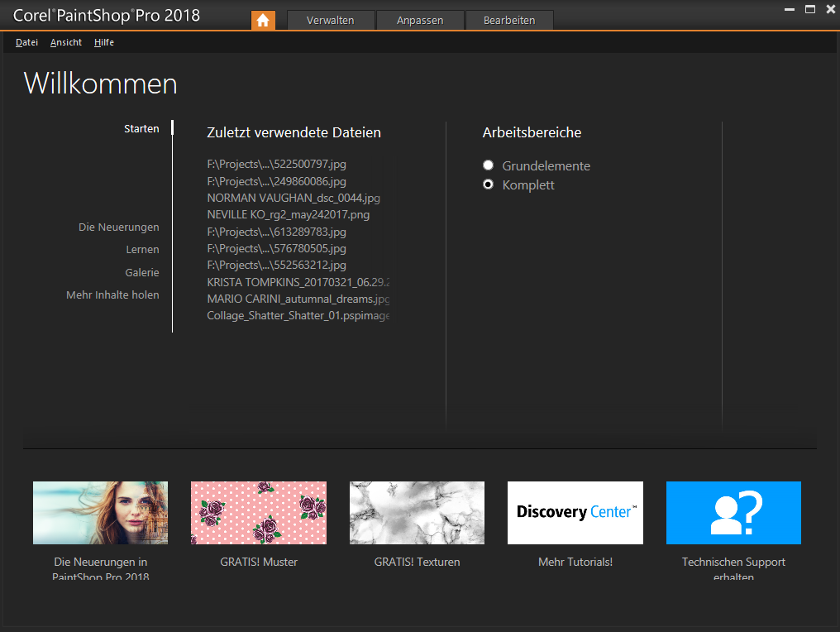Open the Home welcome tab icon

(263, 21)
